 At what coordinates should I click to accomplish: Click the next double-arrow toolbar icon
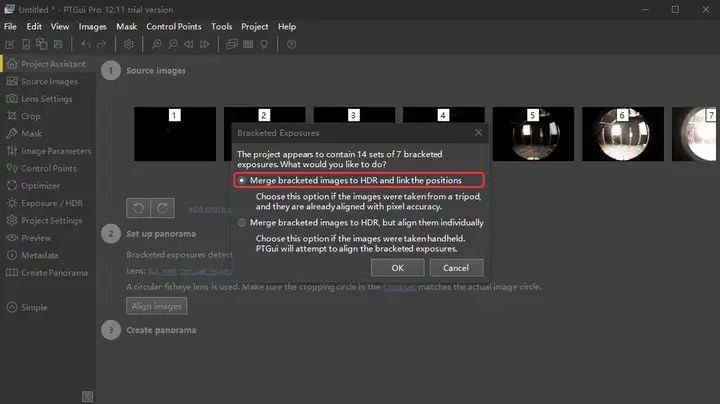[205, 45]
